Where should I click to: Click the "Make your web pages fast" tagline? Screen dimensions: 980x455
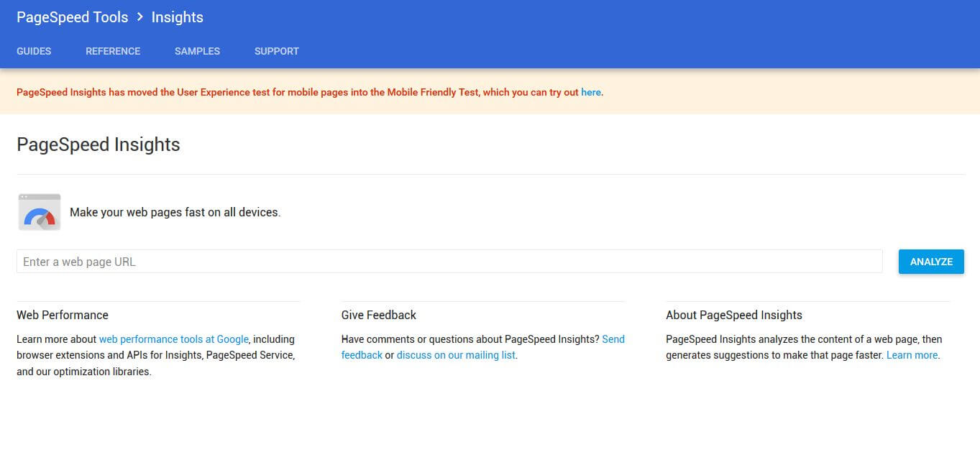(175, 213)
